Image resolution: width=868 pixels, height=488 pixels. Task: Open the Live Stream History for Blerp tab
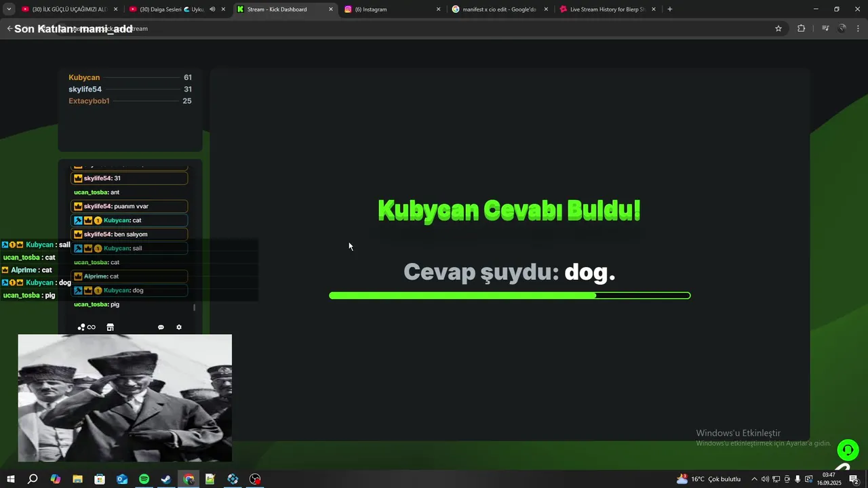click(x=607, y=9)
